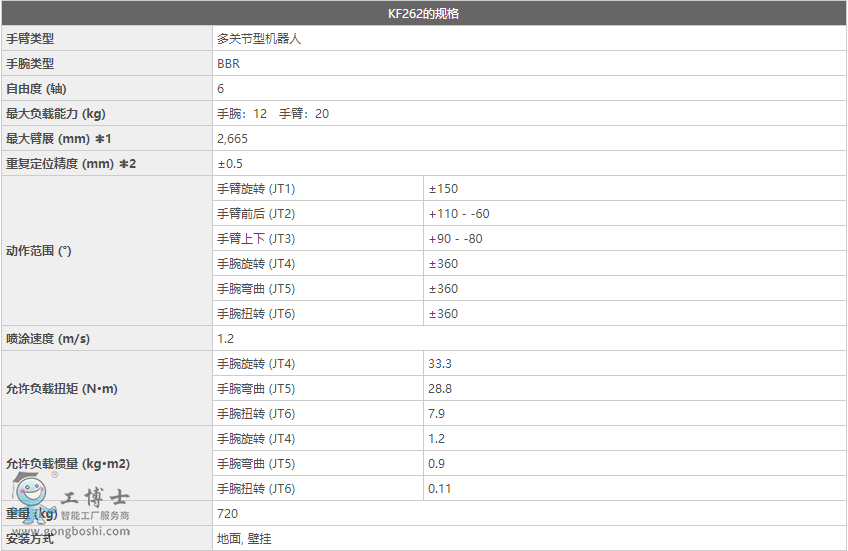Select the 2,665 max reach value
The height and width of the screenshot is (551, 848).
(232, 139)
